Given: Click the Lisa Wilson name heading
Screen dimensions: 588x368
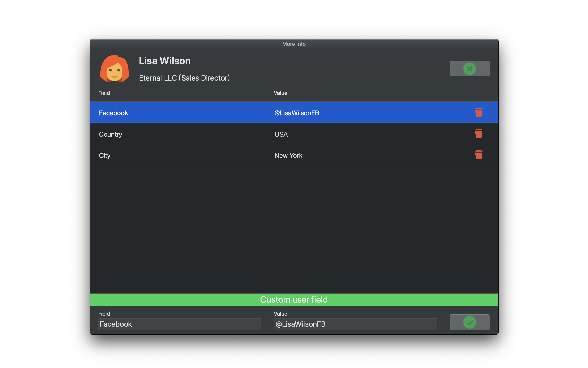Looking at the screenshot, I should click(165, 61).
